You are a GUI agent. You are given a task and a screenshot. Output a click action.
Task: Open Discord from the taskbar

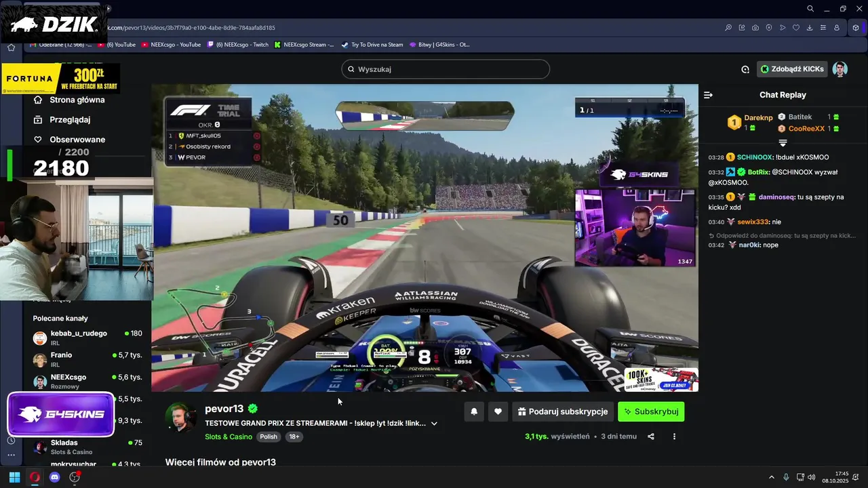point(55,477)
